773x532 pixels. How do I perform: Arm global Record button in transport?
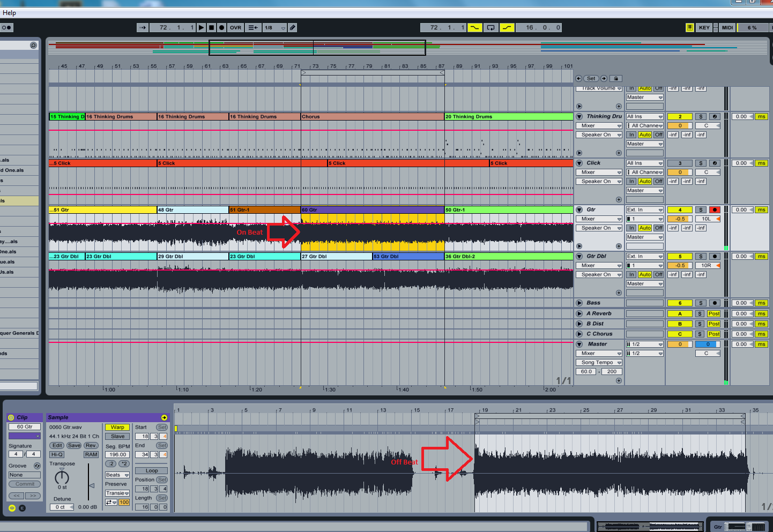click(x=221, y=27)
